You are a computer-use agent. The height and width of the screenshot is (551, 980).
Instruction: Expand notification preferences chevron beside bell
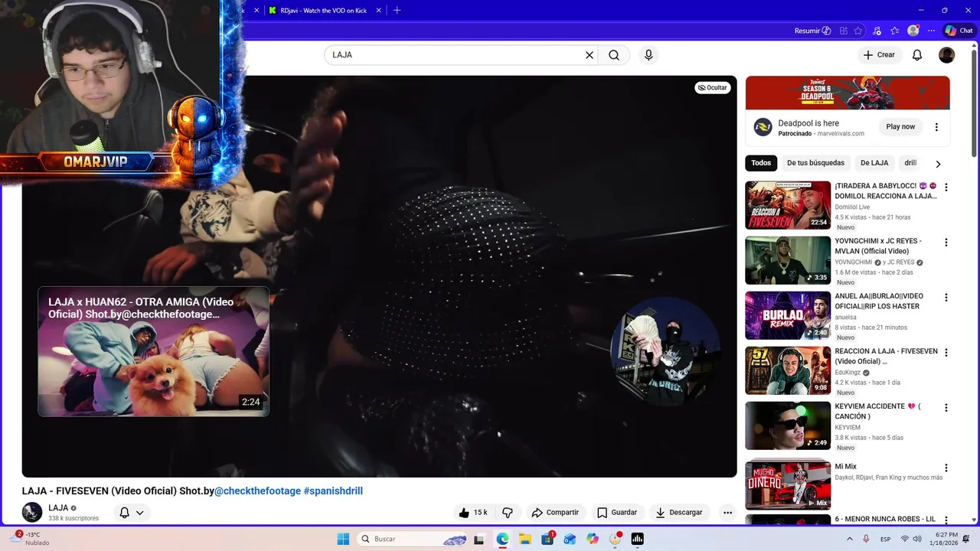pyautogui.click(x=139, y=513)
